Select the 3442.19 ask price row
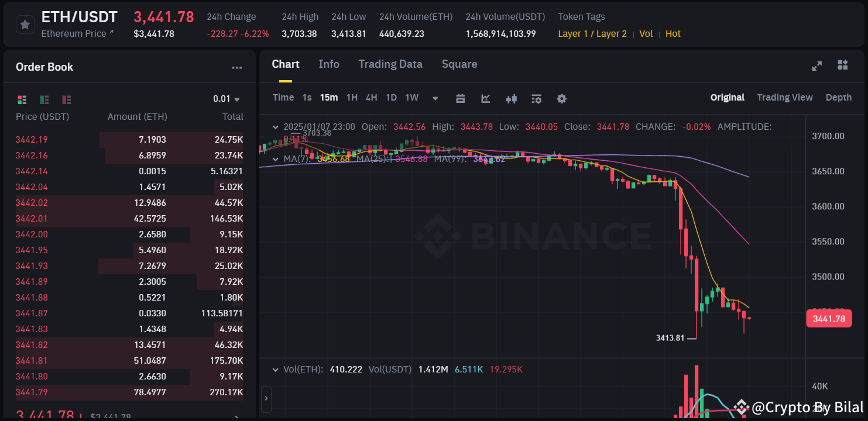 (129, 140)
